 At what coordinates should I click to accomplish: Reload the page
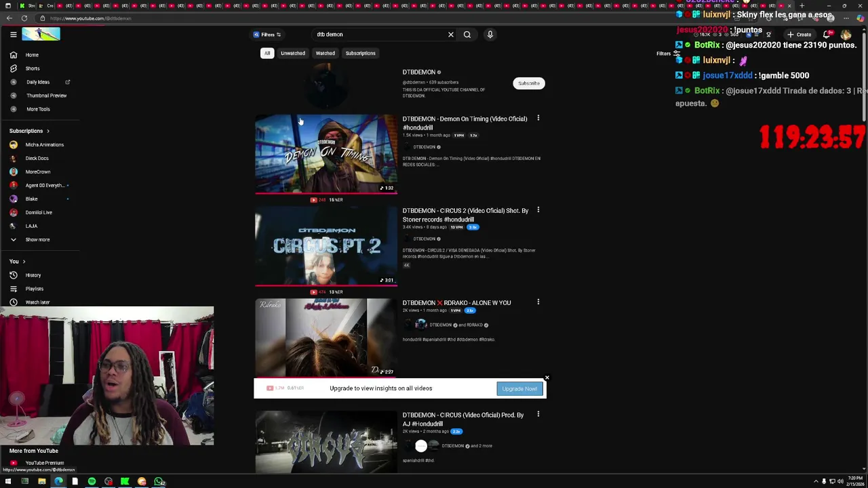coord(24,18)
